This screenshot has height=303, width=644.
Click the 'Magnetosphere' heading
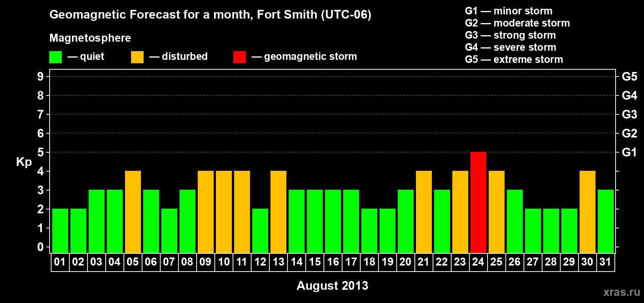click(90, 38)
